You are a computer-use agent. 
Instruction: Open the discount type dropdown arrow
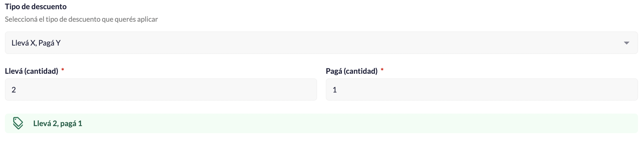626,43
